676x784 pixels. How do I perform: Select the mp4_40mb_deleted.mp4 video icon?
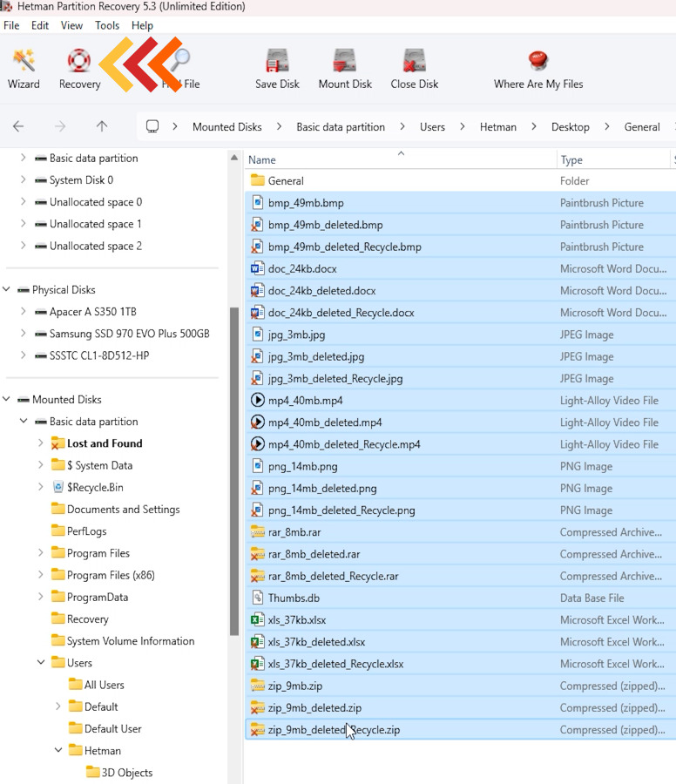click(x=257, y=422)
